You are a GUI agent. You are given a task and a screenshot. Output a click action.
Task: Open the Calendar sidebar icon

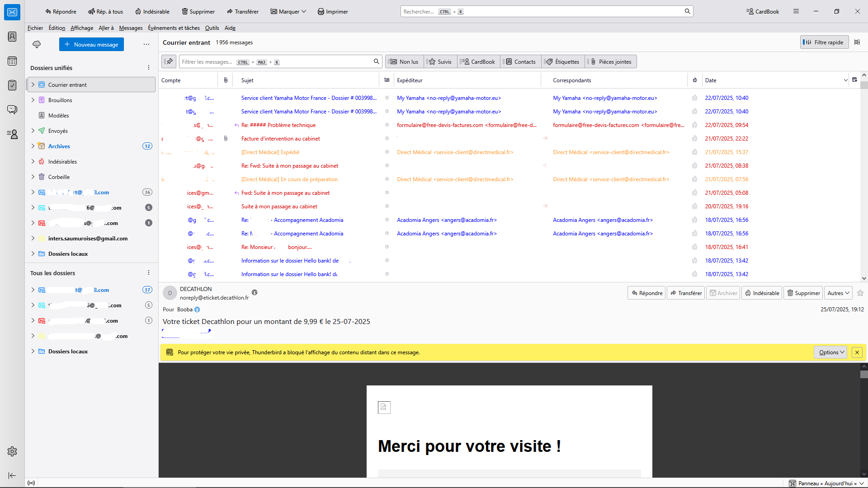coord(12,61)
